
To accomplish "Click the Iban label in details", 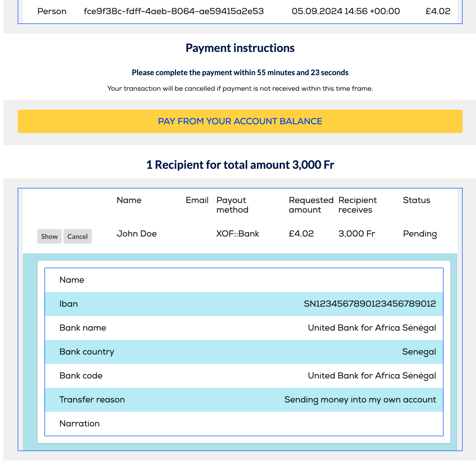I will coord(68,304).
